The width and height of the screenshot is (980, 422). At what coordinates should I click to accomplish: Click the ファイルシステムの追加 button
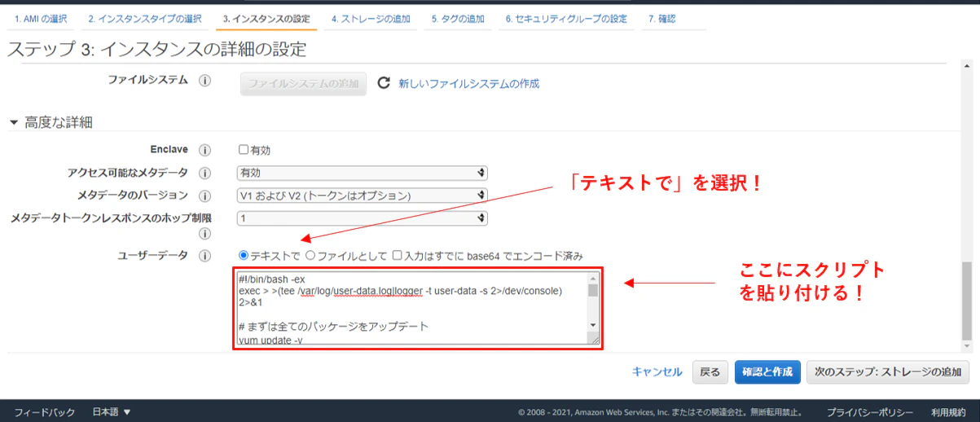[303, 84]
